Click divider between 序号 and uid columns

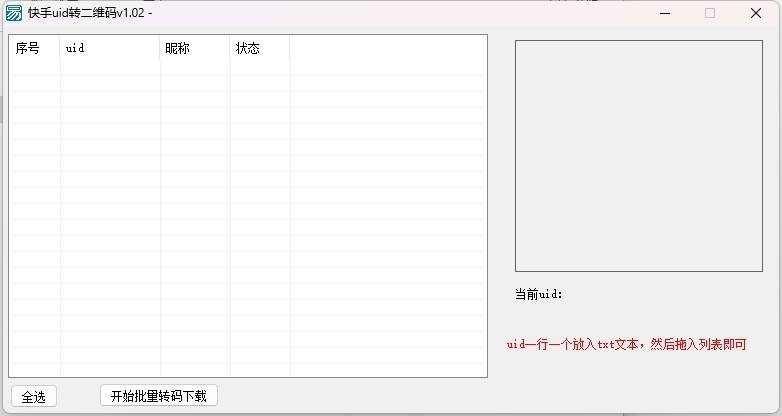(x=60, y=48)
